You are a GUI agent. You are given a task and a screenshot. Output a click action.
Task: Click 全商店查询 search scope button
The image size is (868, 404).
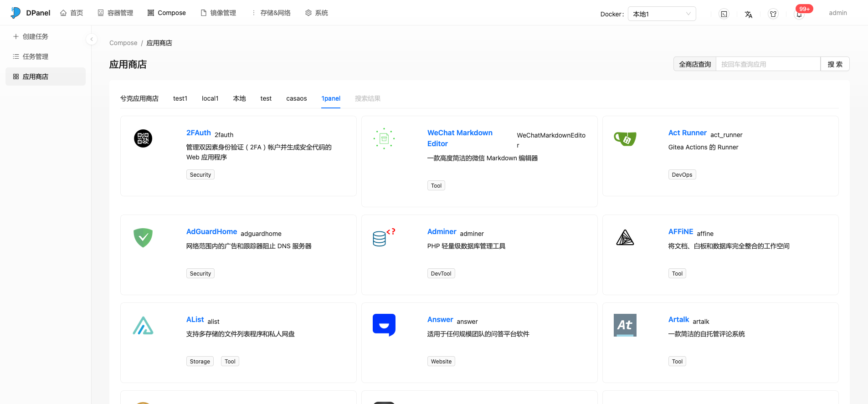click(695, 64)
